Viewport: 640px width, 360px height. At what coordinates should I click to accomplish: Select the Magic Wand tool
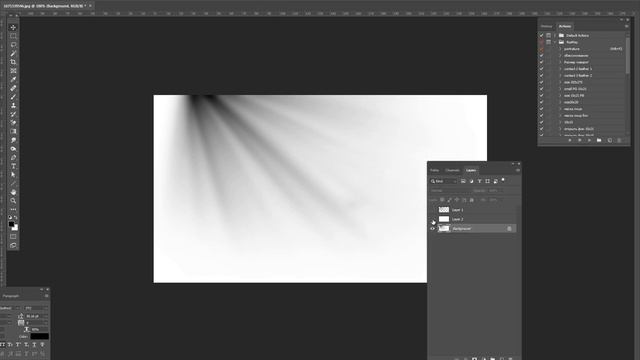tap(13, 53)
